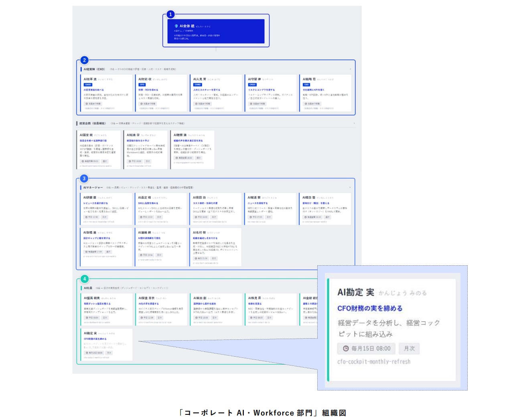
Task: Click the clock icon in AI戦略 司 card
Action: point(306,104)
